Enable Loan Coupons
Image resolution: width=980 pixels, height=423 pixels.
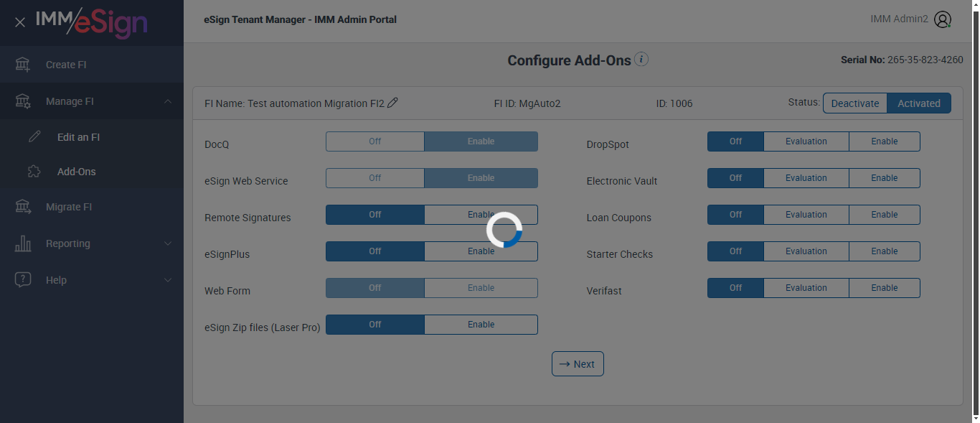point(885,215)
